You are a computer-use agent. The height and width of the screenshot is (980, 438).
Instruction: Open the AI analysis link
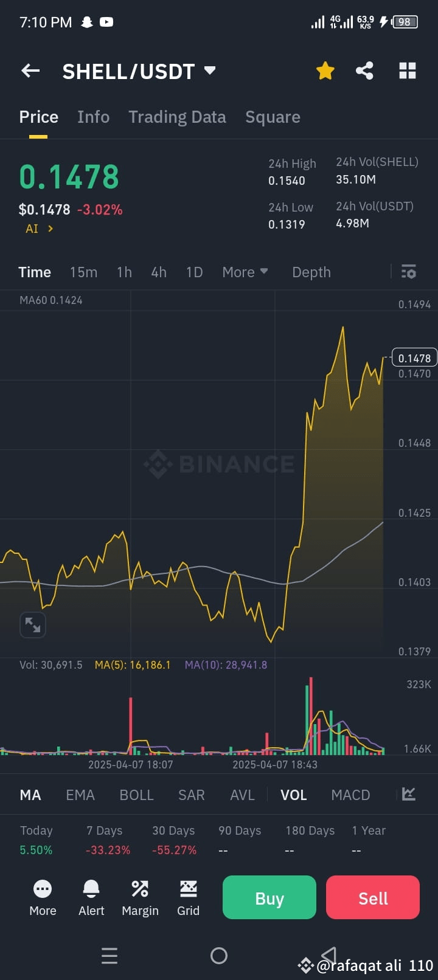39,229
